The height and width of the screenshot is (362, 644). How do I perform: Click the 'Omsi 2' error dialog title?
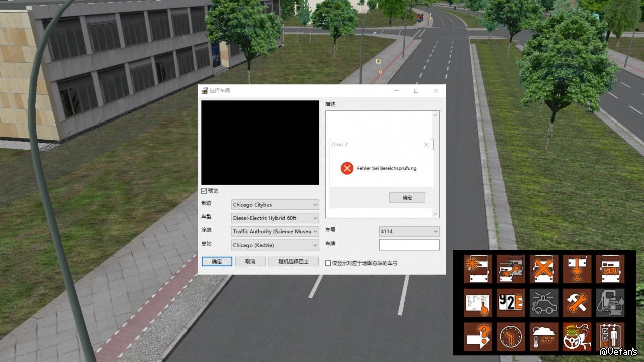(x=339, y=144)
